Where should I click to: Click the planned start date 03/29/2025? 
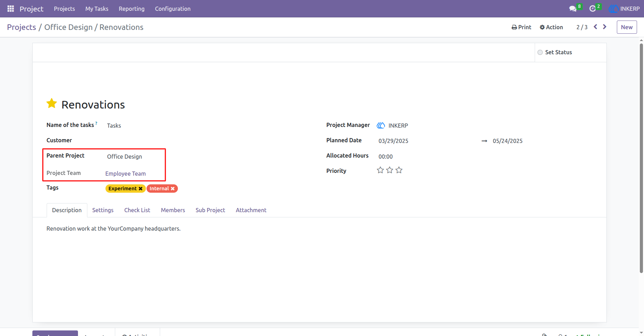[x=393, y=141]
